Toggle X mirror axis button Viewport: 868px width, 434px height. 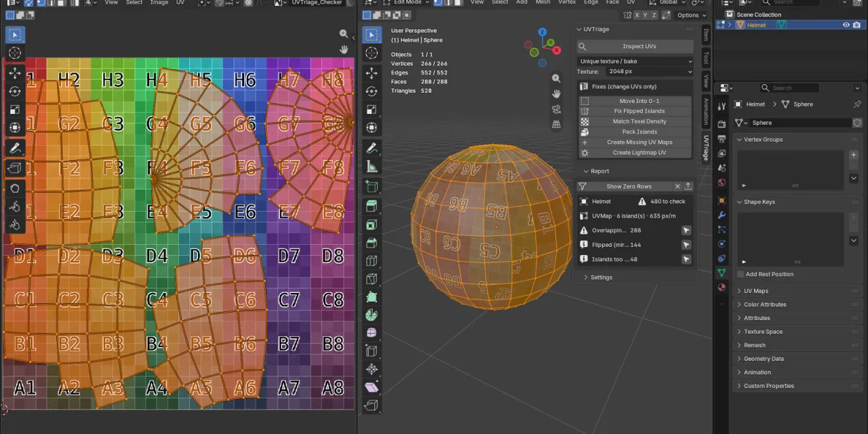(636, 15)
